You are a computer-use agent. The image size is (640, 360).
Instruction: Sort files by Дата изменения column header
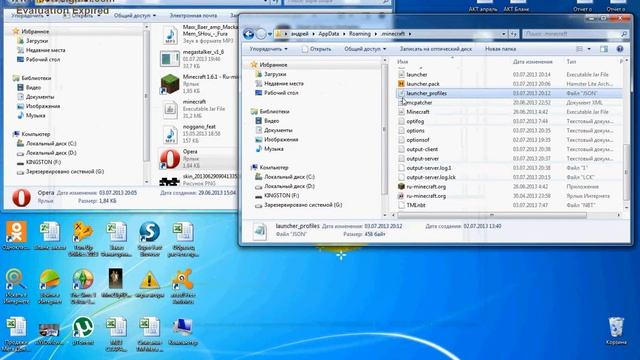532,62
